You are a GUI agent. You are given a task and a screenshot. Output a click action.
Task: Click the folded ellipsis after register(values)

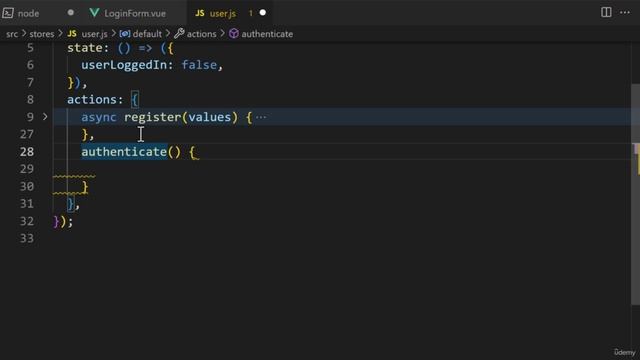tap(261, 118)
